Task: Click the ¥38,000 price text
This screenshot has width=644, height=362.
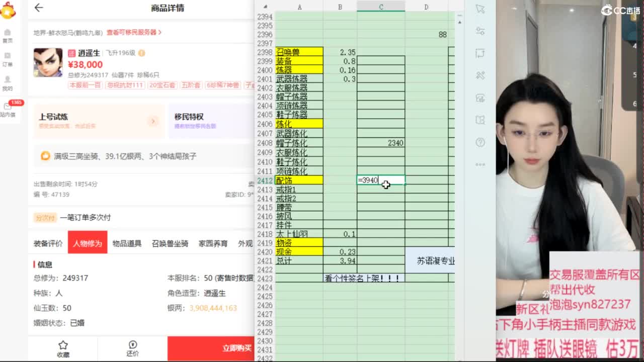Action: tap(85, 64)
